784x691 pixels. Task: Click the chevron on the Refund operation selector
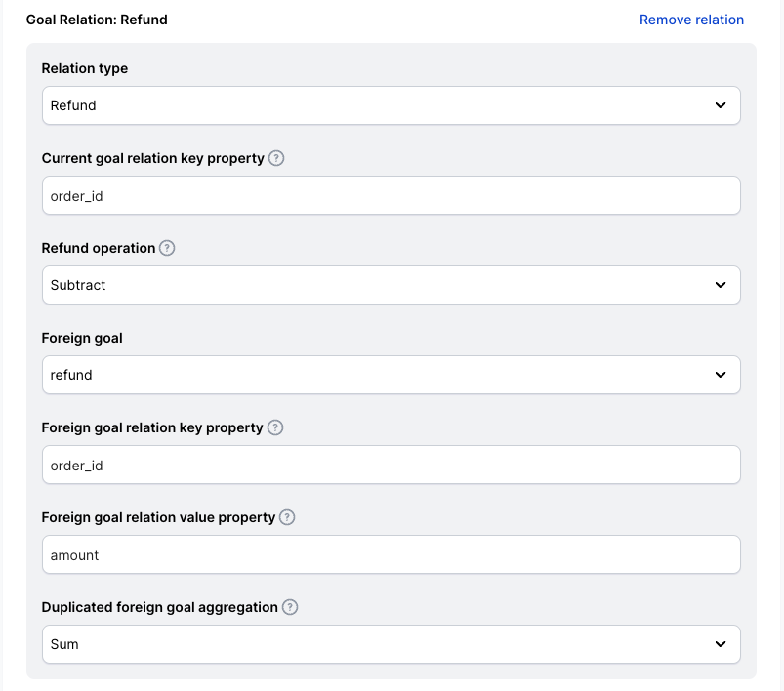coord(721,285)
